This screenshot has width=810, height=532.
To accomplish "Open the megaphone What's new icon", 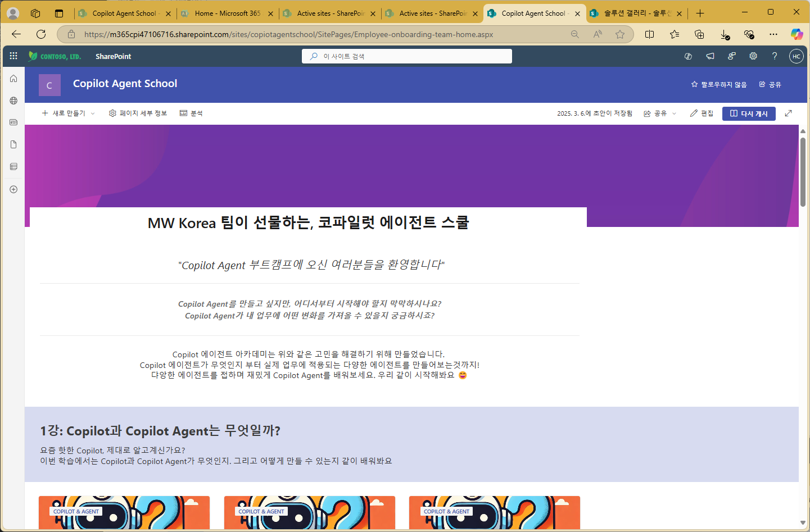I will (x=710, y=56).
